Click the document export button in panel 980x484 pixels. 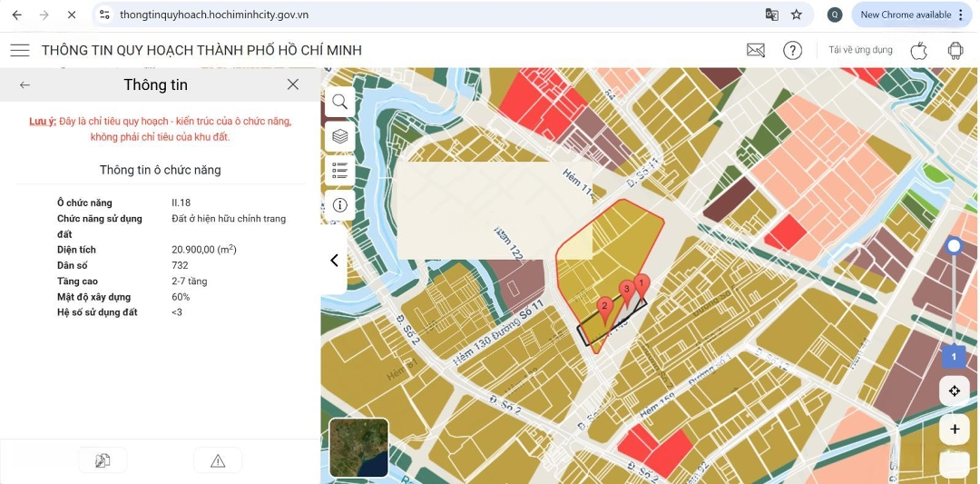103,460
